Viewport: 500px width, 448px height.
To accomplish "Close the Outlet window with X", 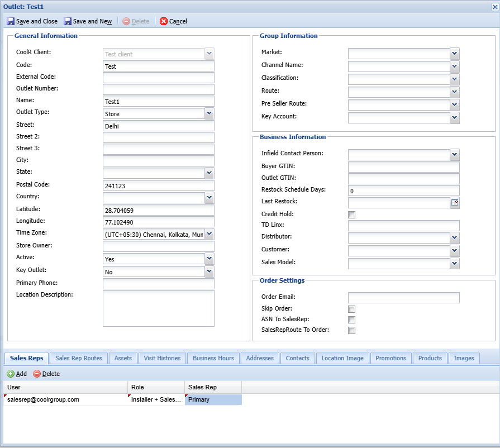I will [494, 6].
